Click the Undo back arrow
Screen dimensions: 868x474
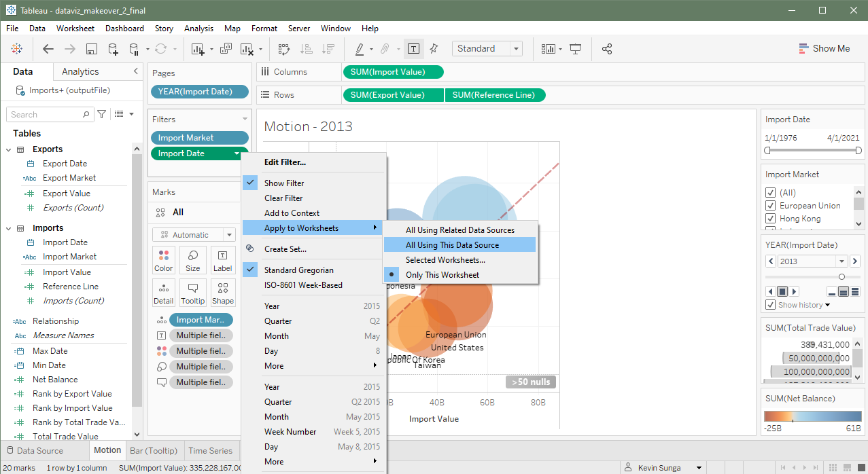click(48, 49)
